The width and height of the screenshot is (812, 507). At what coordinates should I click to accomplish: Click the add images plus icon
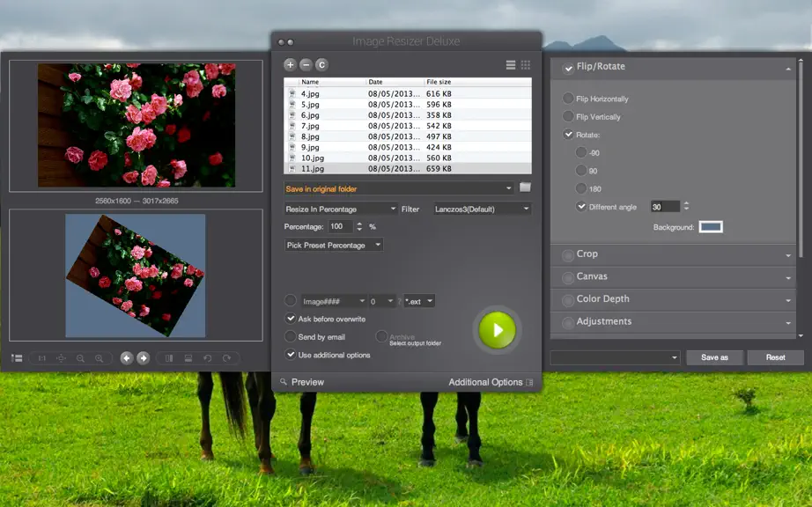click(290, 64)
